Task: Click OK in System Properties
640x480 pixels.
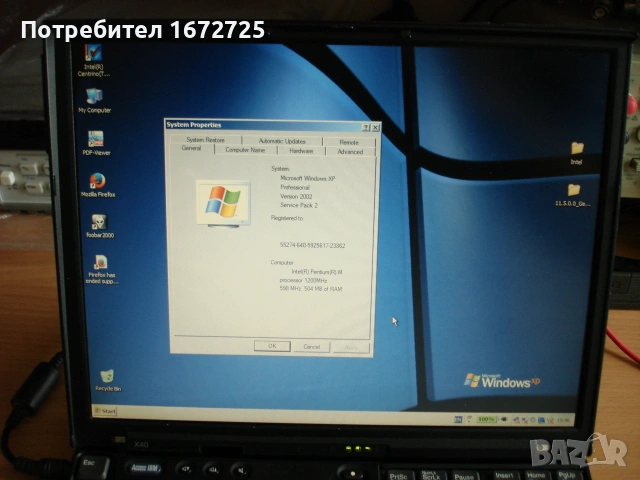Action: [x=272, y=346]
